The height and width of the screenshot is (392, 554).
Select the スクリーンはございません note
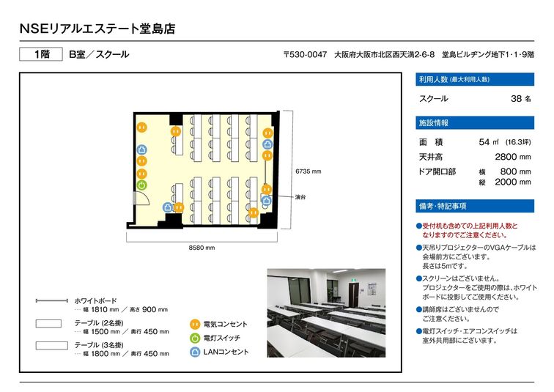tap(476, 287)
